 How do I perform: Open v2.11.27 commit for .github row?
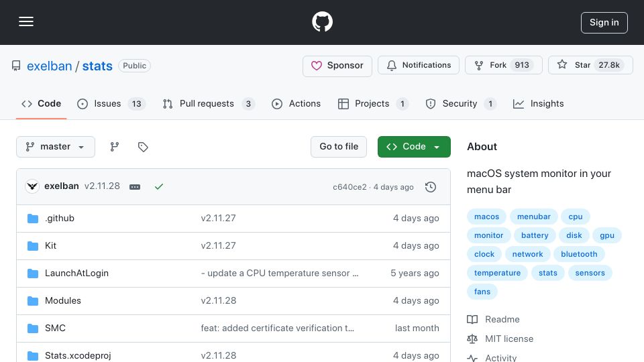[x=219, y=219]
